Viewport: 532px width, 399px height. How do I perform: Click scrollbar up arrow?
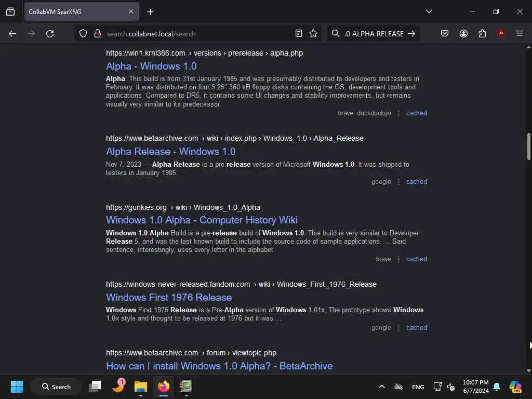(x=528, y=47)
